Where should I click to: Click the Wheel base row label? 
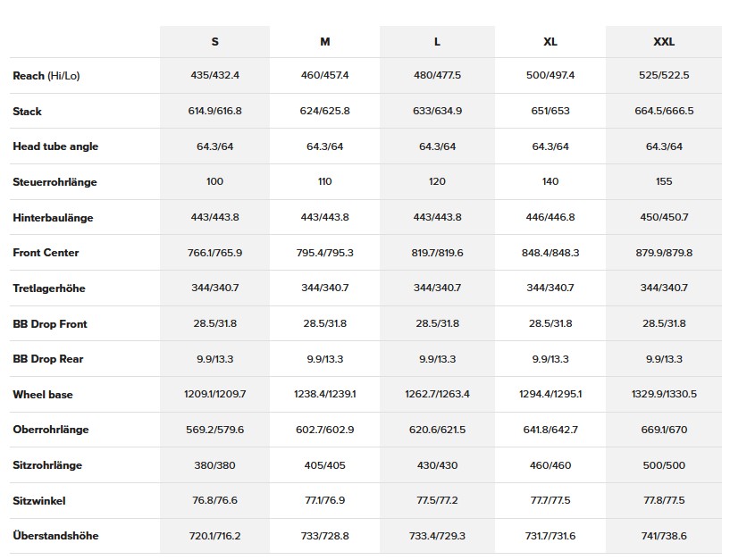43,395
